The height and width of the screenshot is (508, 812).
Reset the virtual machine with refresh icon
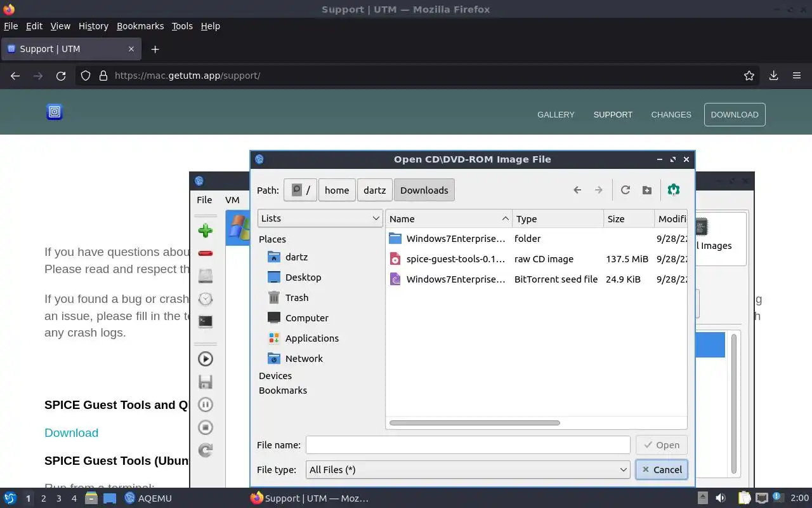pos(205,450)
